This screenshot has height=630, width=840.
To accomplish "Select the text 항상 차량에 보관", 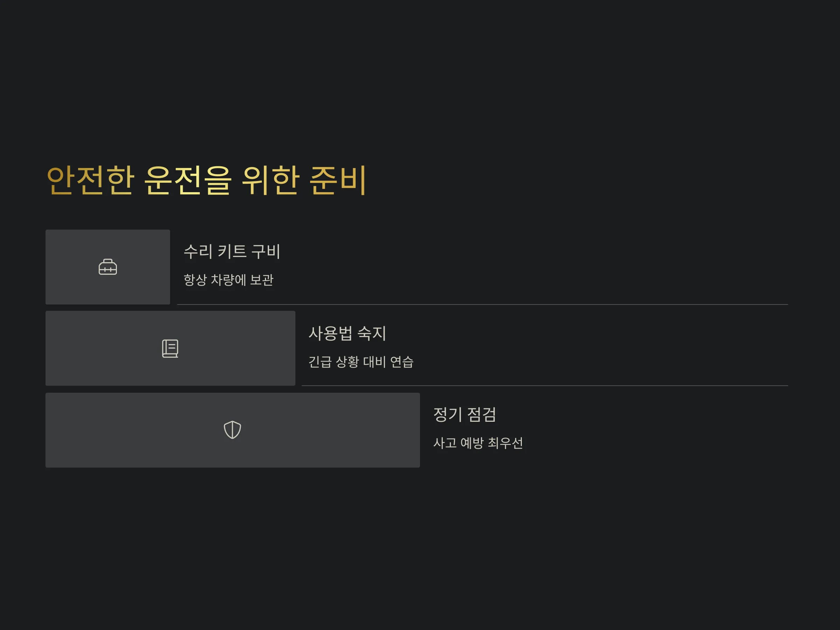I will 229,280.
